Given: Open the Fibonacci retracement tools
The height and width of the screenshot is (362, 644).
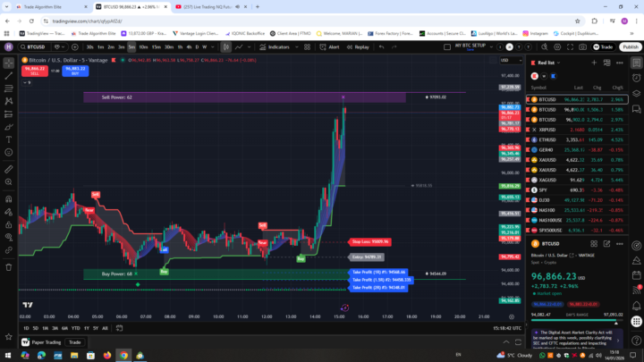Looking at the screenshot, I should point(9,88).
